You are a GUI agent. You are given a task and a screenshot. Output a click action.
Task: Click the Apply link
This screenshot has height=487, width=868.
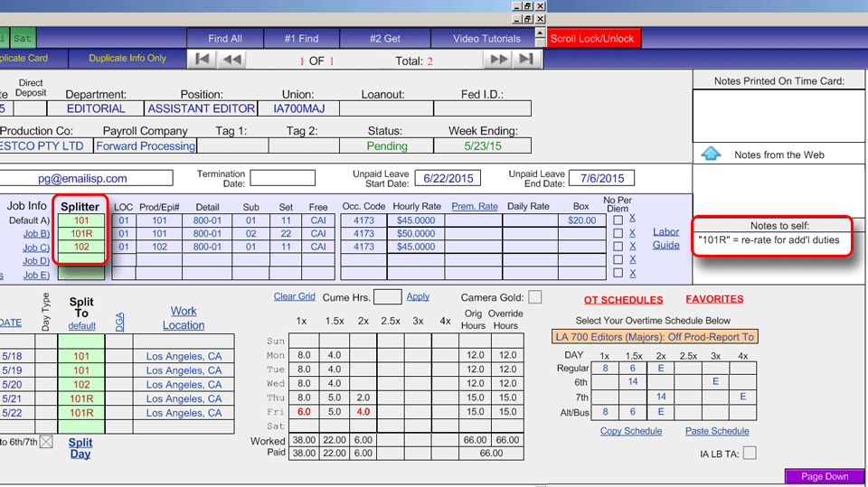pos(418,296)
